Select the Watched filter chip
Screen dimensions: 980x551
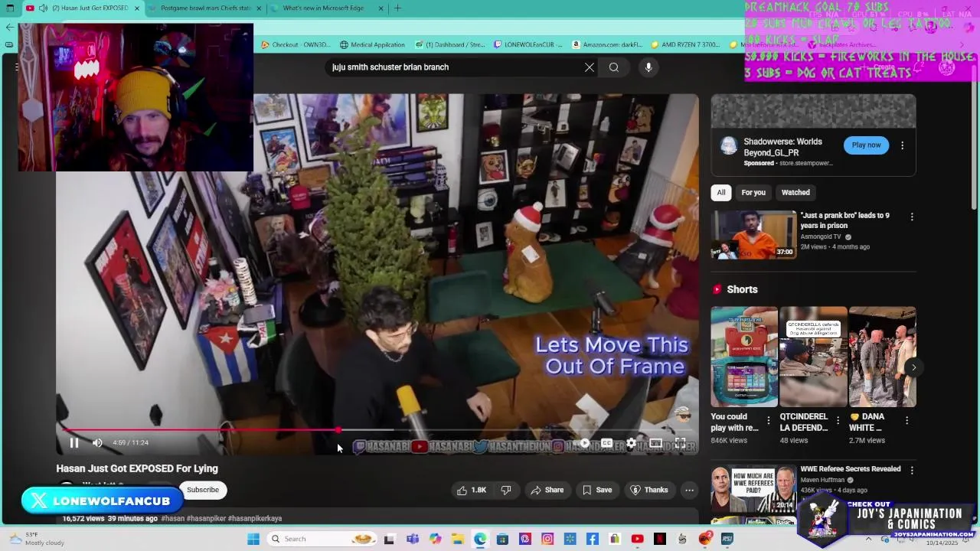795,193
